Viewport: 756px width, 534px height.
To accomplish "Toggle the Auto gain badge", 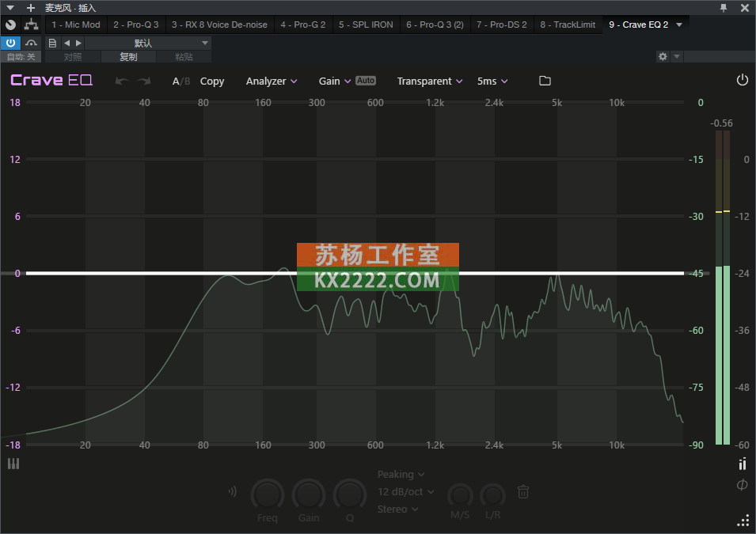I will (x=366, y=81).
